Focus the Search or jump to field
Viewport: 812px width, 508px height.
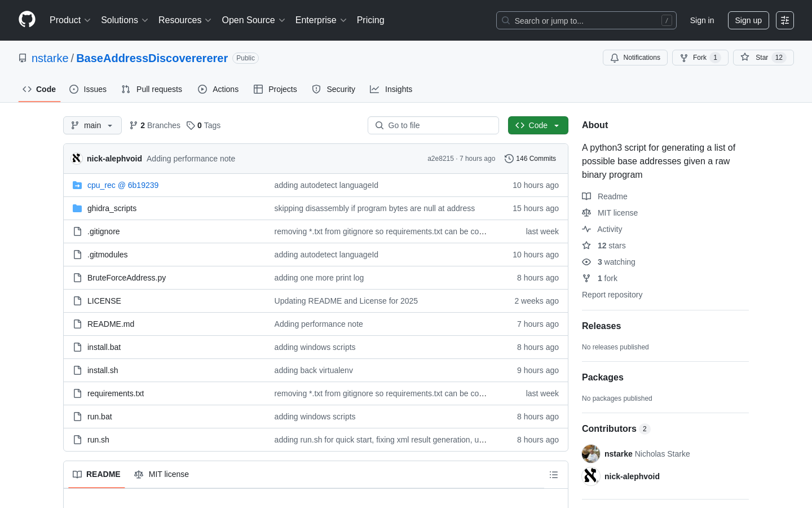coord(586,20)
